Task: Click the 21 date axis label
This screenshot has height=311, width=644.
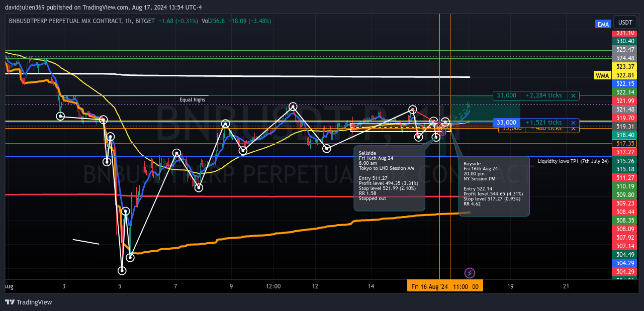Action: [566, 286]
